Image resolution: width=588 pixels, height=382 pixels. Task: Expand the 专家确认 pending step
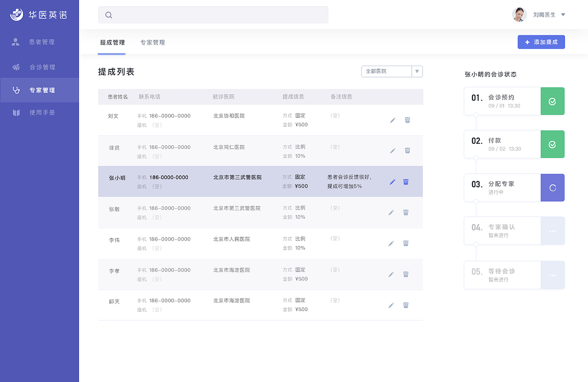pos(552,231)
